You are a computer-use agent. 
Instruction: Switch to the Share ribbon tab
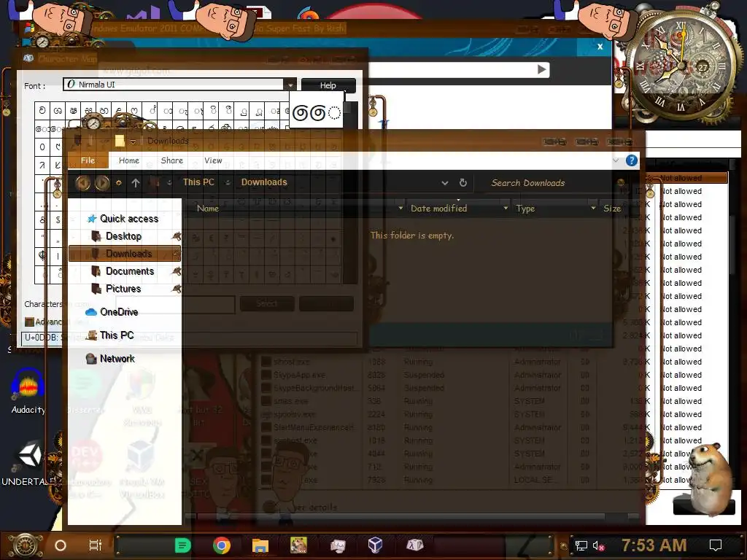click(x=172, y=160)
